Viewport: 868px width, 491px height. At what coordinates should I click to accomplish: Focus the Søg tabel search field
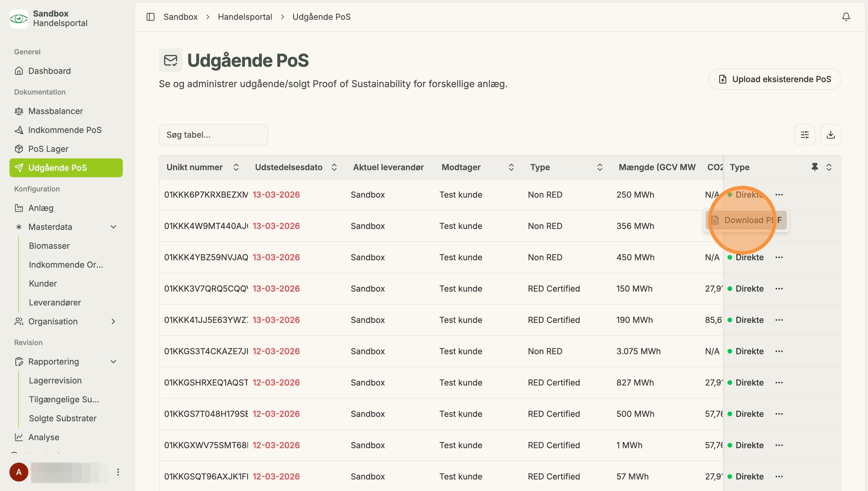point(213,134)
